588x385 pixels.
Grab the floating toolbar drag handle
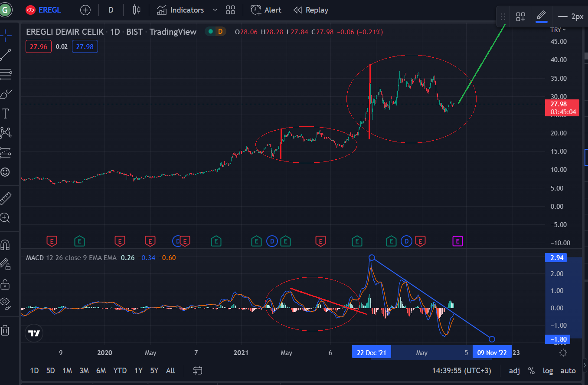[x=503, y=17]
